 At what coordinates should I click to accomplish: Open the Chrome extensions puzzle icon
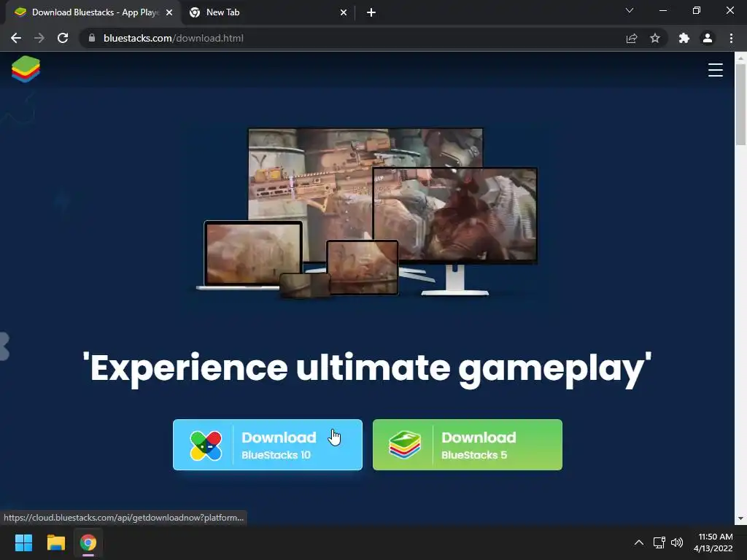684,38
